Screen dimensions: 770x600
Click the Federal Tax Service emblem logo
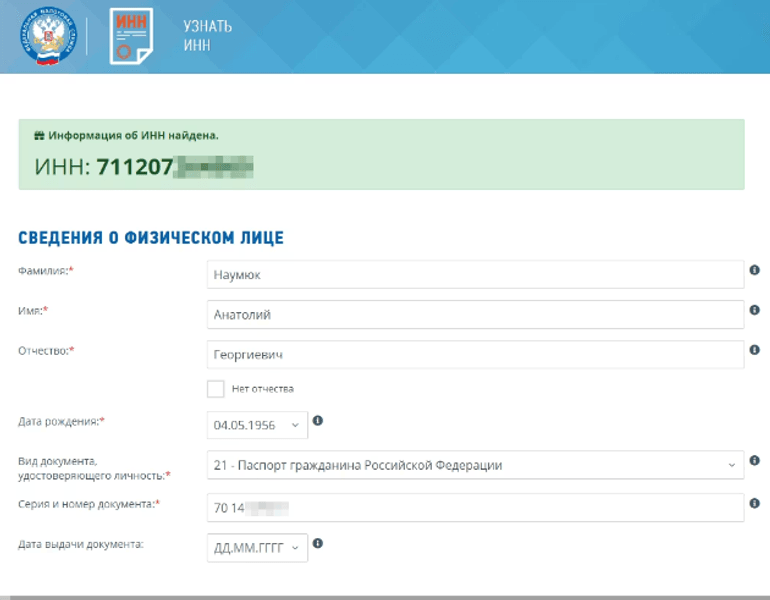(47, 36)
